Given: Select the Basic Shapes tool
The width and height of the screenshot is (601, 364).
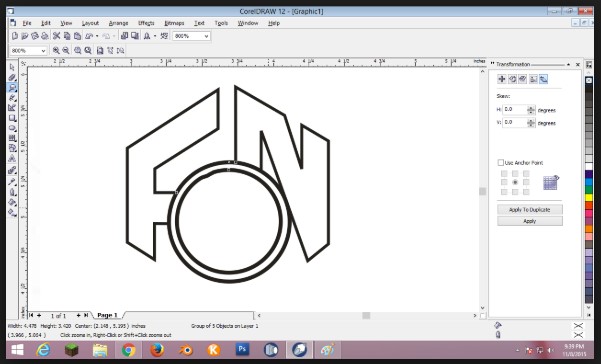Looking at the screenshot, I should pos(12,148).
